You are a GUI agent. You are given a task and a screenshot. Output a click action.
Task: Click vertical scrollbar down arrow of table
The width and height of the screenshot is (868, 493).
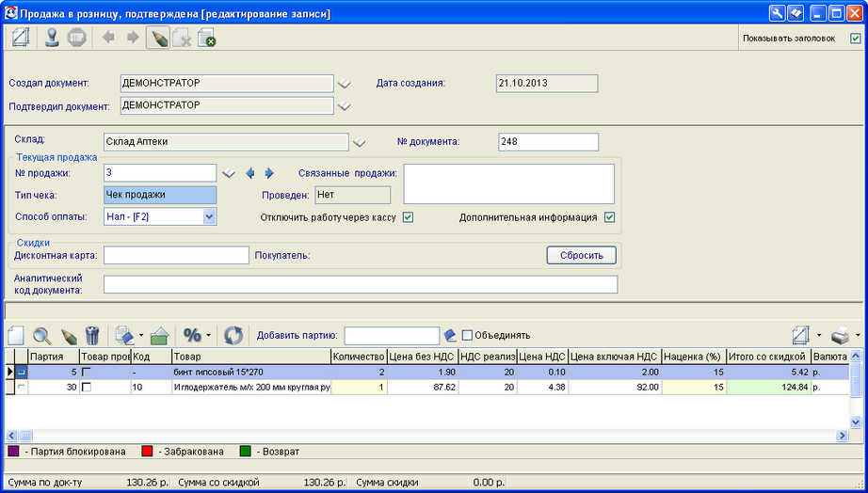point(855,422)
